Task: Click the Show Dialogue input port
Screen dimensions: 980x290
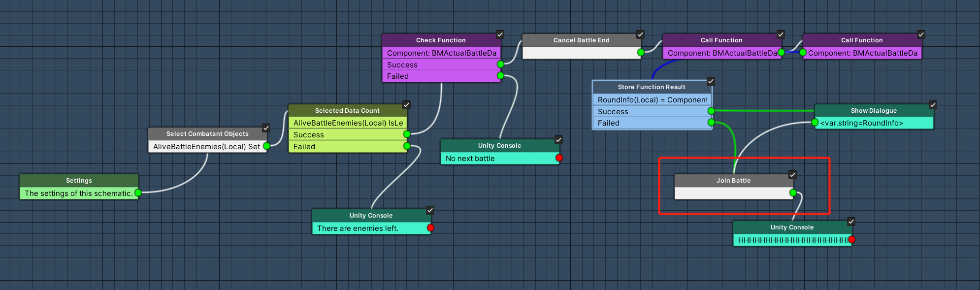Action: coord(815,123)
